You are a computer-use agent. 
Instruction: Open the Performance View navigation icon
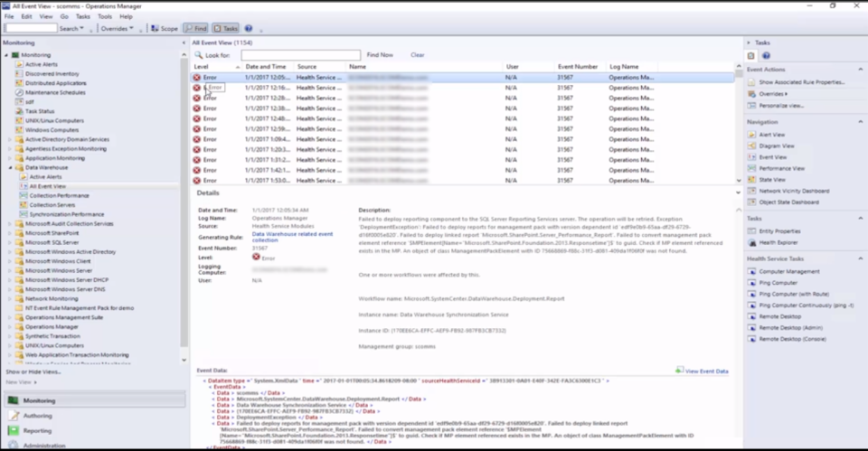[x=751, y=168]
